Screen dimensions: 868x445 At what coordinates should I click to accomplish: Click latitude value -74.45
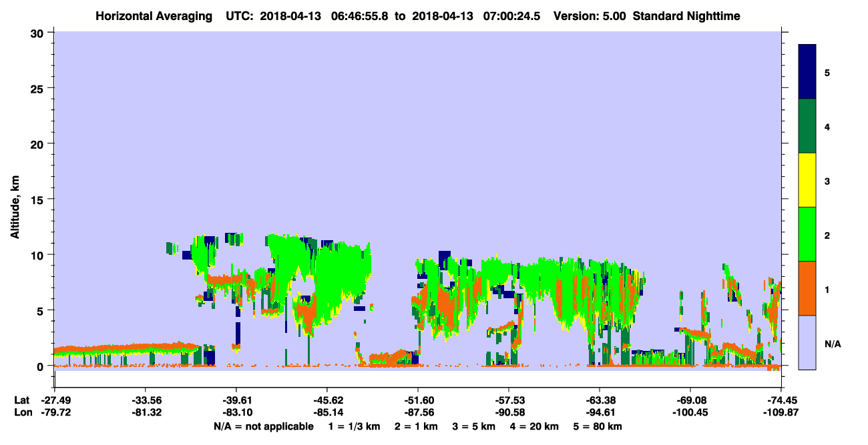pos(781,400)
